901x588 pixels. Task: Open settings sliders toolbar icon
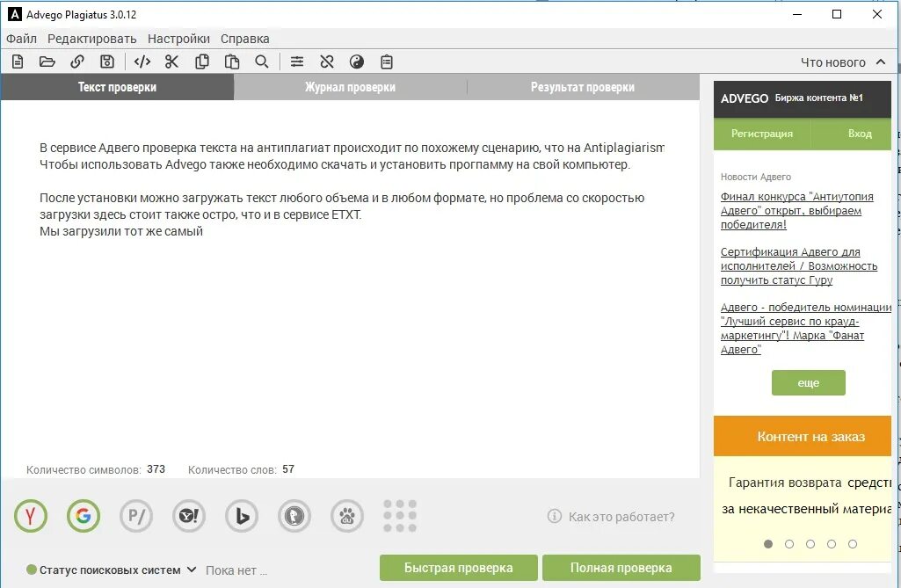[x=297, y=62]
